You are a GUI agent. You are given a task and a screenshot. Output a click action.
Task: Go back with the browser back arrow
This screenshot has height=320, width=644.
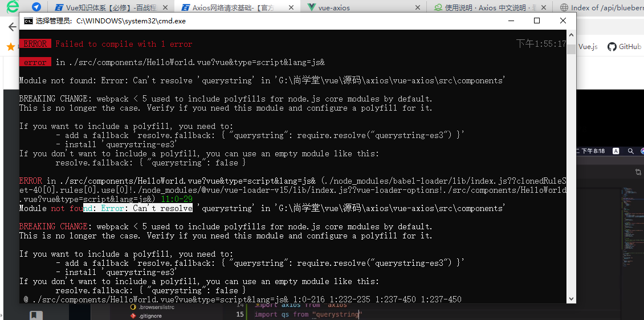(13, 27)
